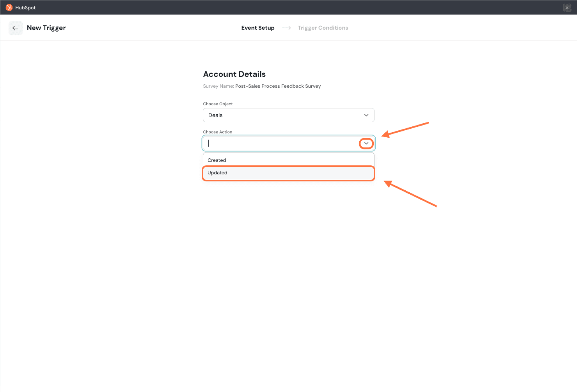Expand the Deals dropdown chevron
The width and height of the screenshot is (577, 392).
point(366,115)
